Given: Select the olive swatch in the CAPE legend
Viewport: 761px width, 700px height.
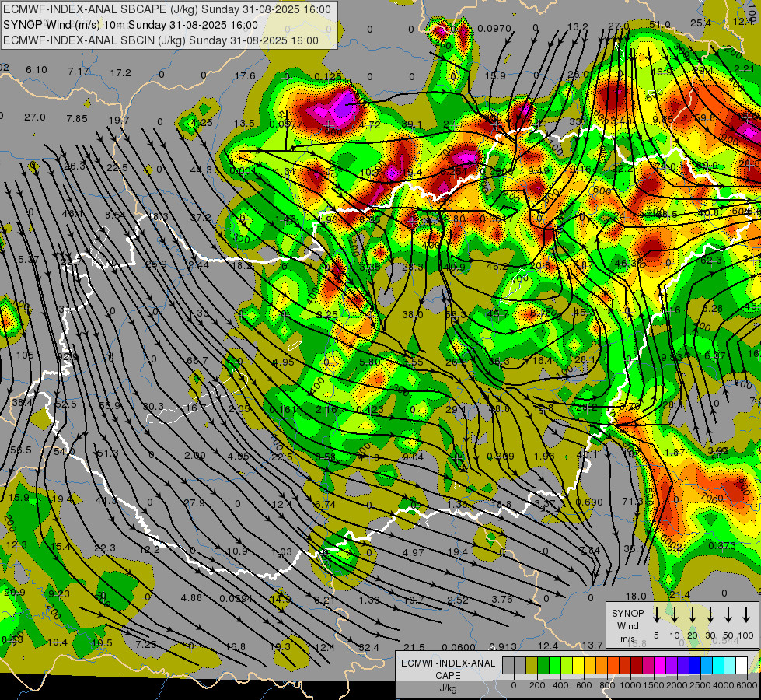Looking at the screenshot, I should pos(532,666).
